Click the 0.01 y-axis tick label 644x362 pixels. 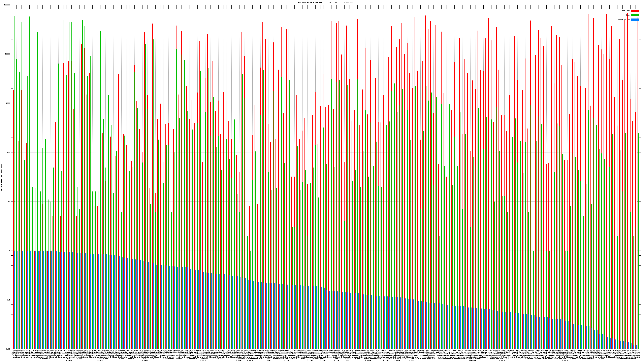tap(8, 349)
